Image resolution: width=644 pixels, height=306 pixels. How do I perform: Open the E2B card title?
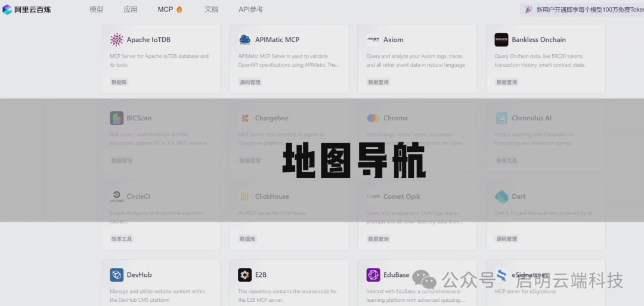click(261, 275)
